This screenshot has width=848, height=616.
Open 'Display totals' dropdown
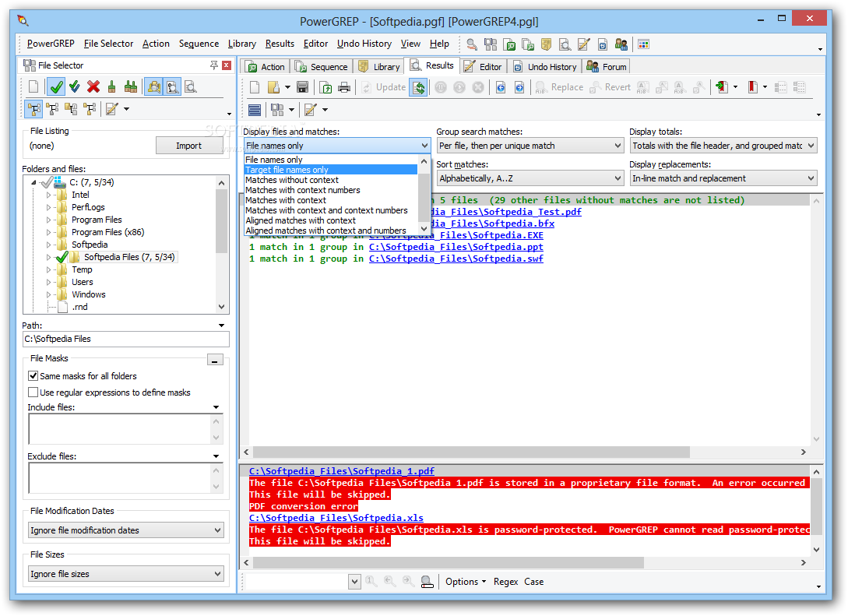tap(723, 146)
